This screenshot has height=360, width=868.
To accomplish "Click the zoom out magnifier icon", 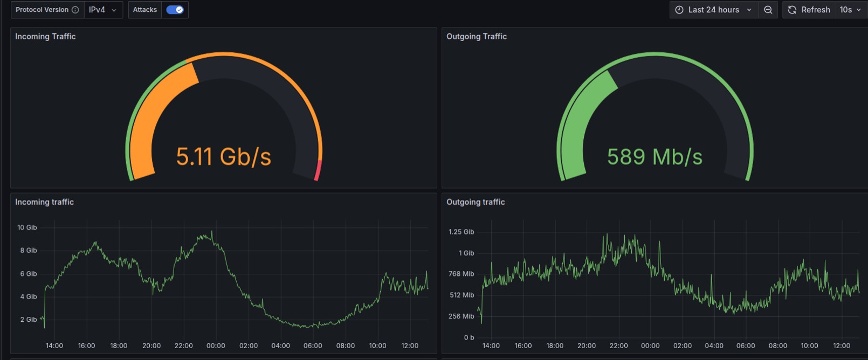I will click(x=768, y=10).
